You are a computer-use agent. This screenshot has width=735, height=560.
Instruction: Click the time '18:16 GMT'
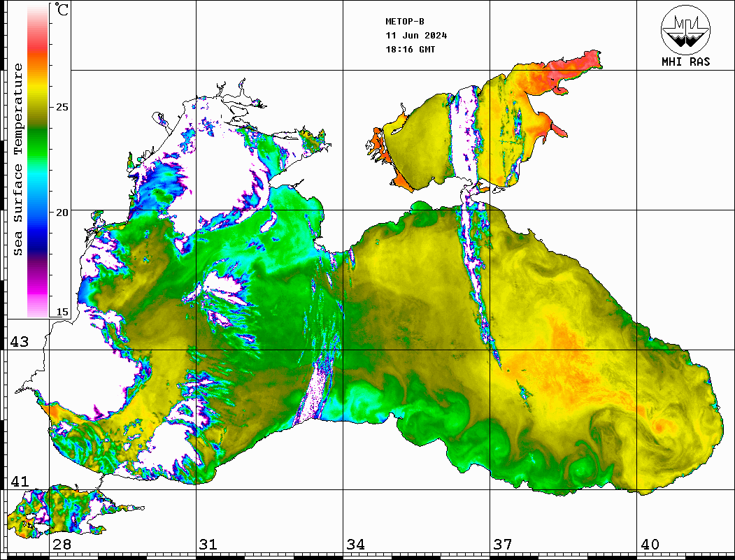[x=411, y=49]
